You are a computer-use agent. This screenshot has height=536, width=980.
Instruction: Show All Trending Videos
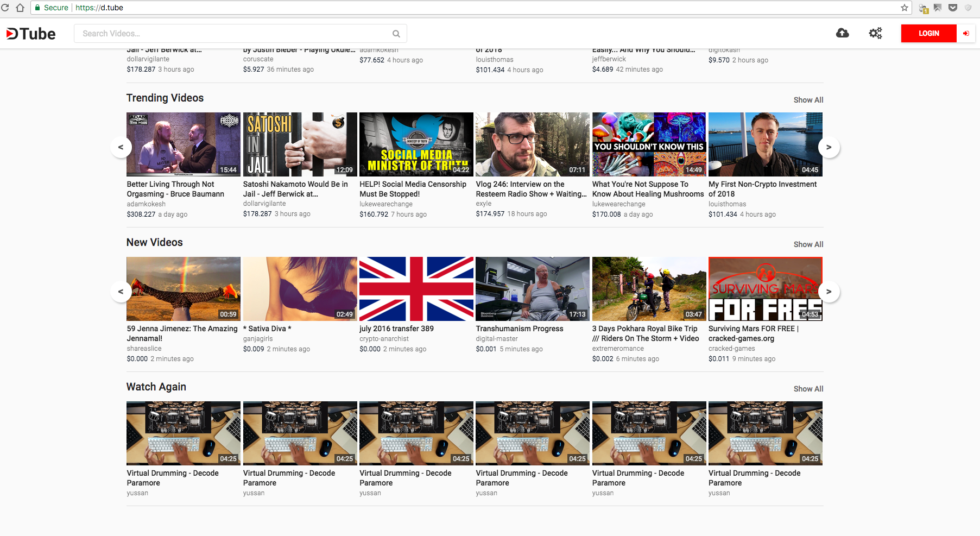click(808, 100)
